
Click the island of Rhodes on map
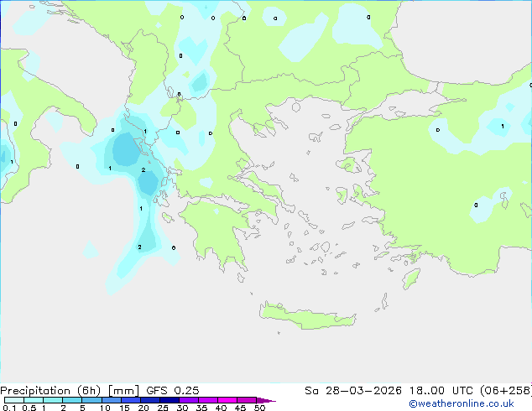click(x=411, y=278)
